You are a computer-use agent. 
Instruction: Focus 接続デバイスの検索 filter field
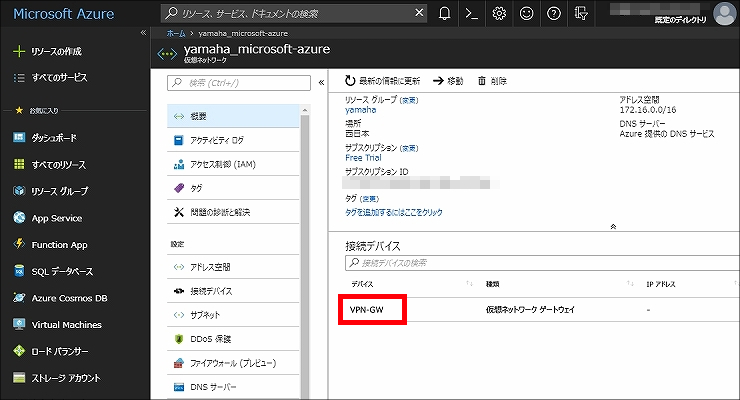542,263
